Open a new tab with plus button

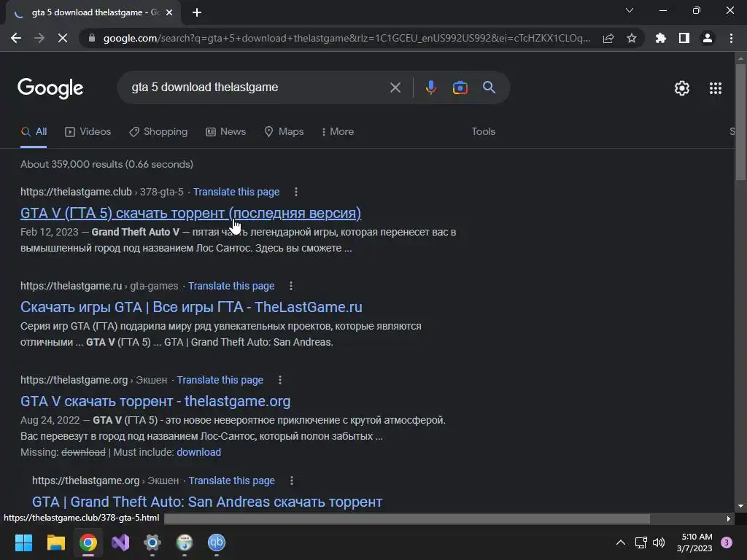(x=197, y=12)
